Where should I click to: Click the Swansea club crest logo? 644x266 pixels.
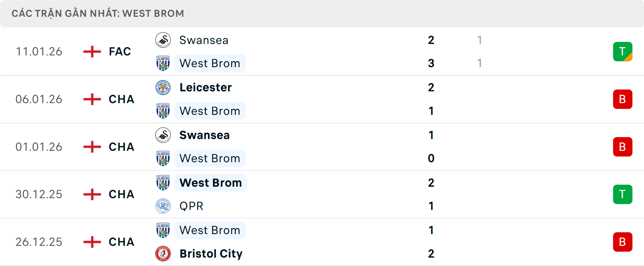click(x=163, y=40)
